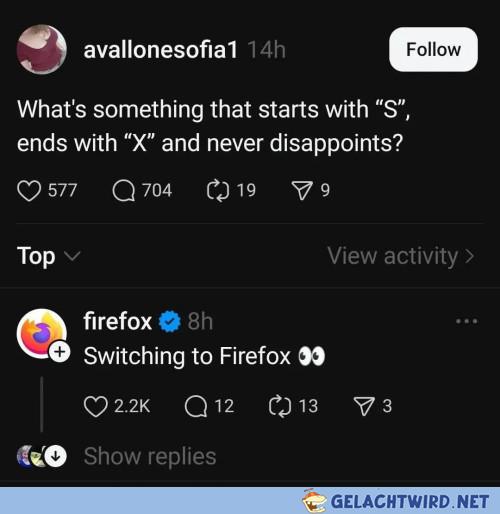Follow avallonesofia1
500x514 pixels.
pos(433,49)
